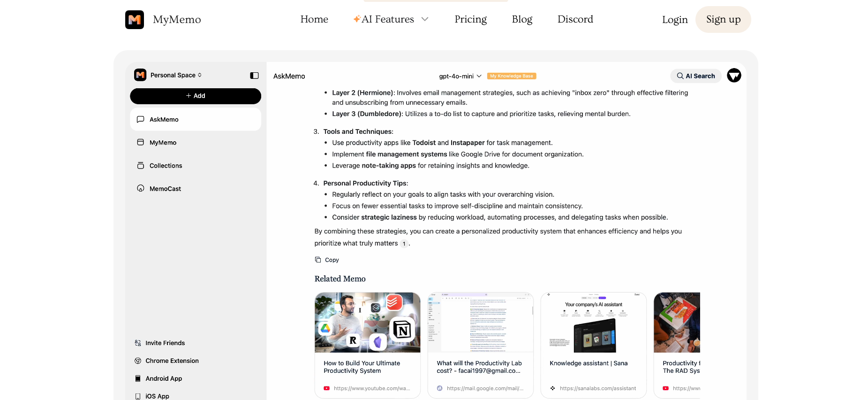Click the My Knowledge Base badge

click(512, 76)
